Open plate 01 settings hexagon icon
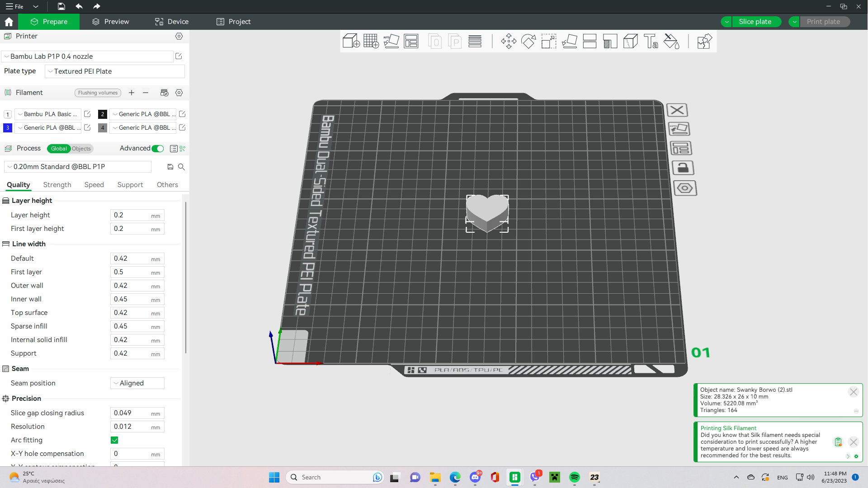 685,188
